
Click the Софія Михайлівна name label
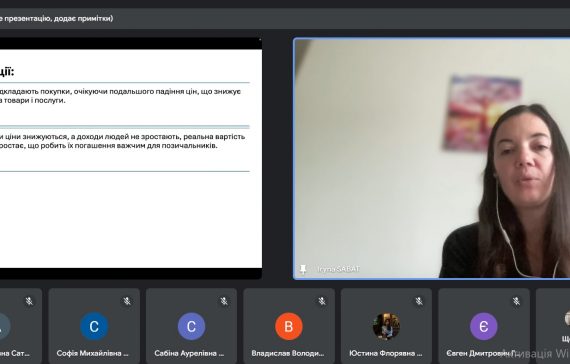coord(93,353)
